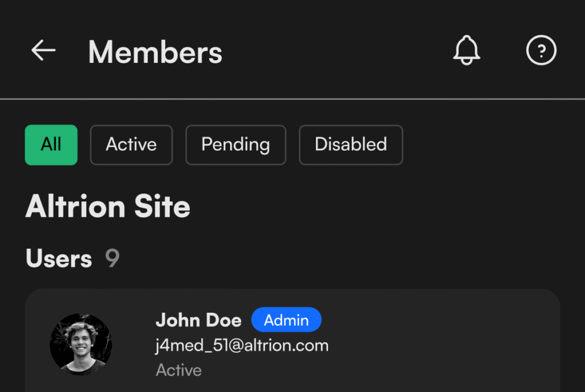585x392 pixels.
Task: Click header space between Members and bell
Action: click(x=337, y=51)
